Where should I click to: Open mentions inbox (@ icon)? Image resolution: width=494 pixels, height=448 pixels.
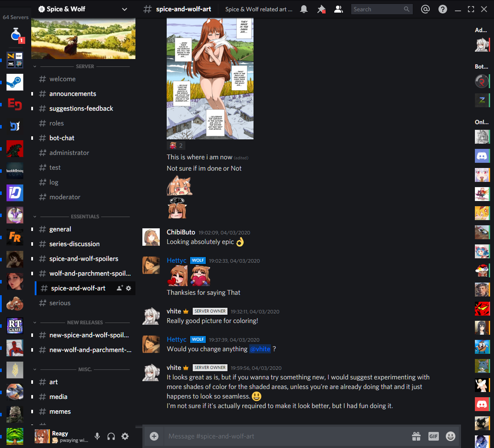click(425, 9)
